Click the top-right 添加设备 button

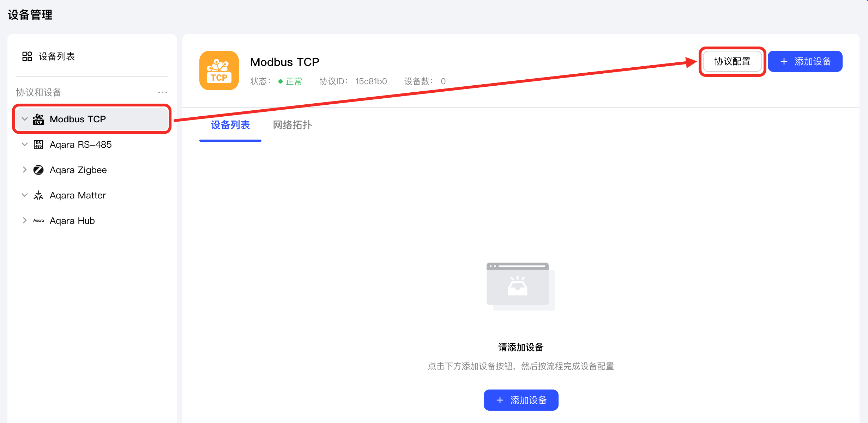point(805,61)
